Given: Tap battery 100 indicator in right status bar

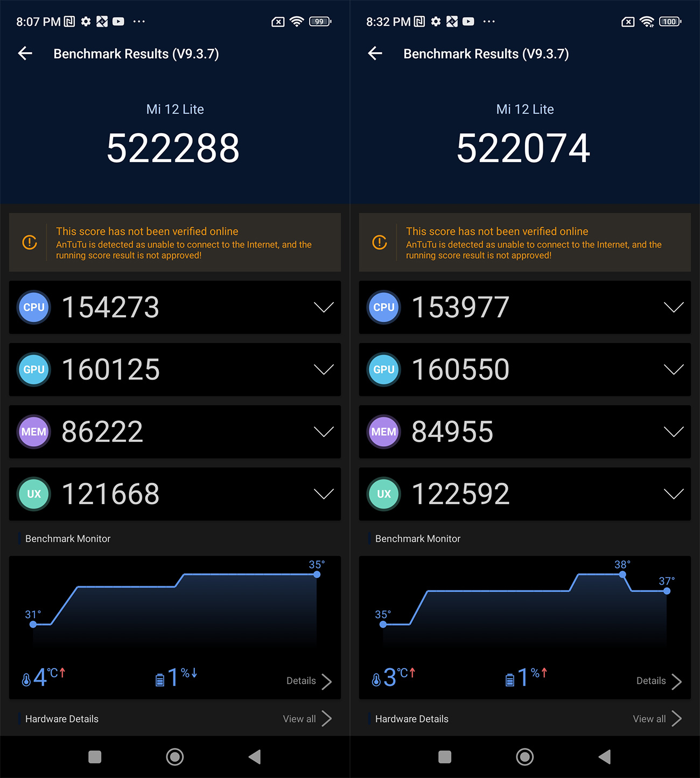Looking at the screenshot, I should coord(670,22).
